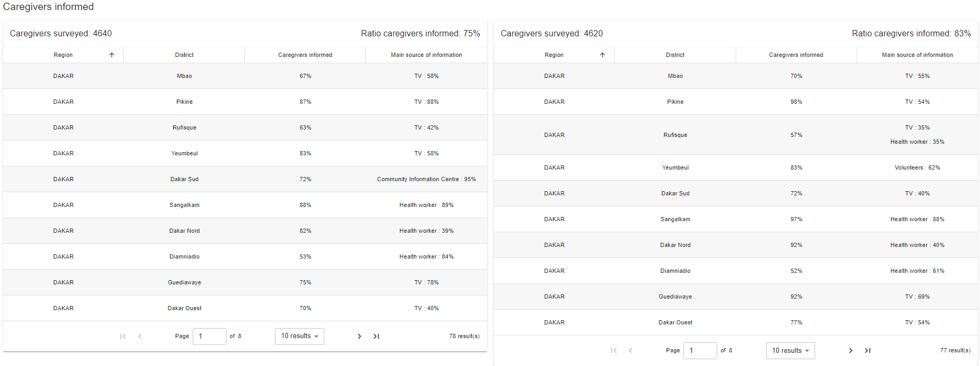The height and width of the screenshot is (366, 980).
Task: Click sort arrow in left table Region header
Action: click(x=112, y=55)
